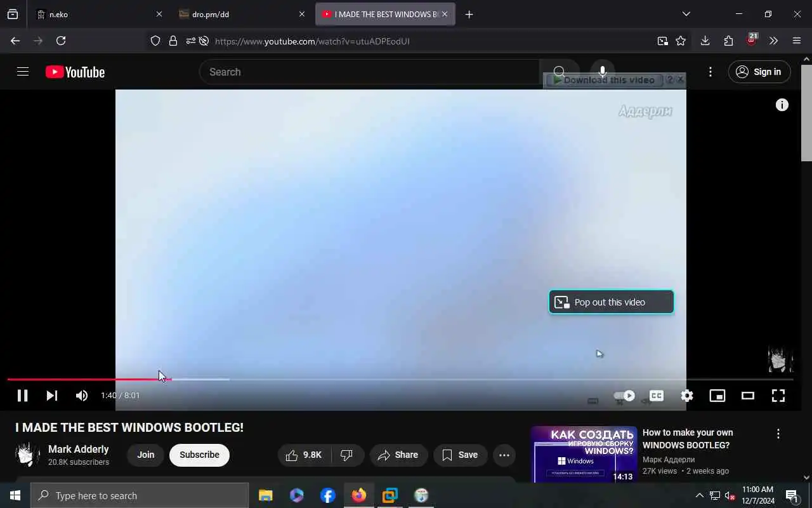This screenshot has height=508, width=812.
Task: Toggle the autoplay switch in player controls
Action: click(x=625, y=396)
